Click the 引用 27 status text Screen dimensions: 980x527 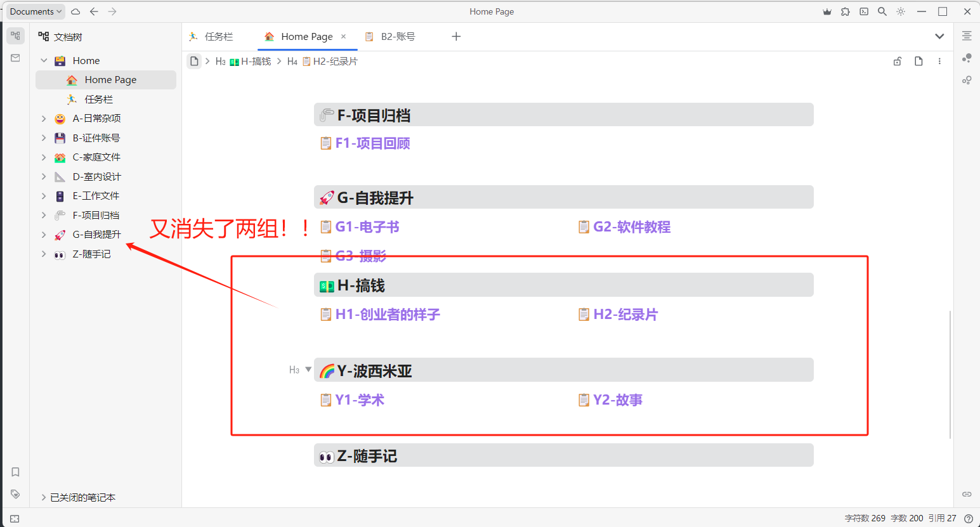click(943, 518)
